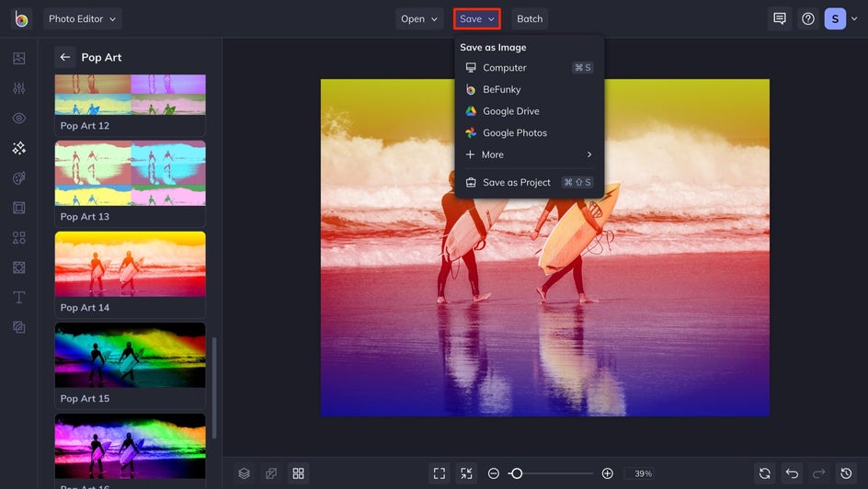This screenshot has width=868, height=489.
Task: Click the zoom in plus icon
Action: [607, 473]
